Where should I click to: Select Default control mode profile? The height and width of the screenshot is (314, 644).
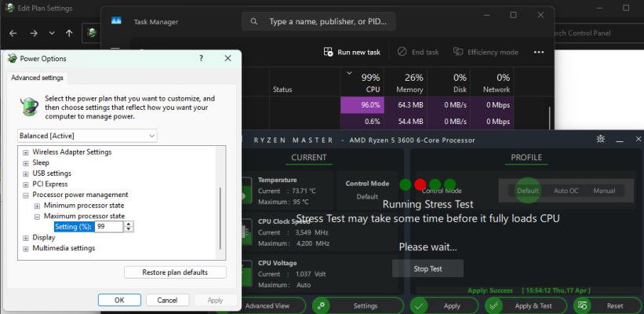(x=528, y=191)
